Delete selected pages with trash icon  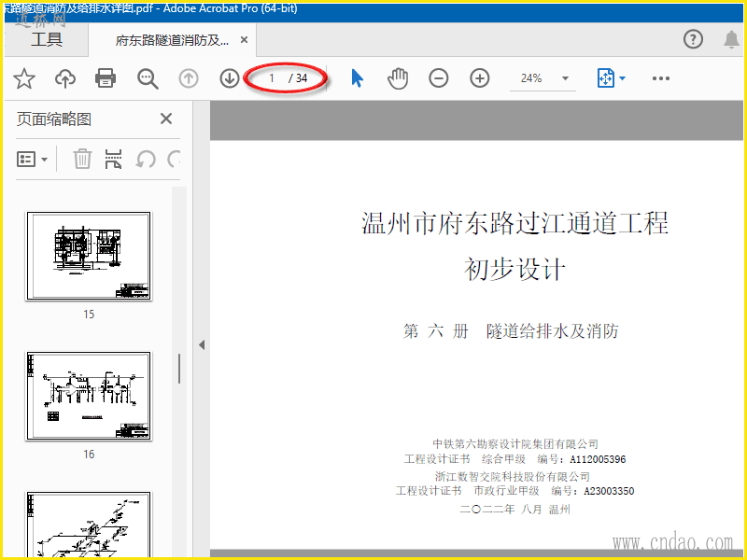[x=82, y=159]
